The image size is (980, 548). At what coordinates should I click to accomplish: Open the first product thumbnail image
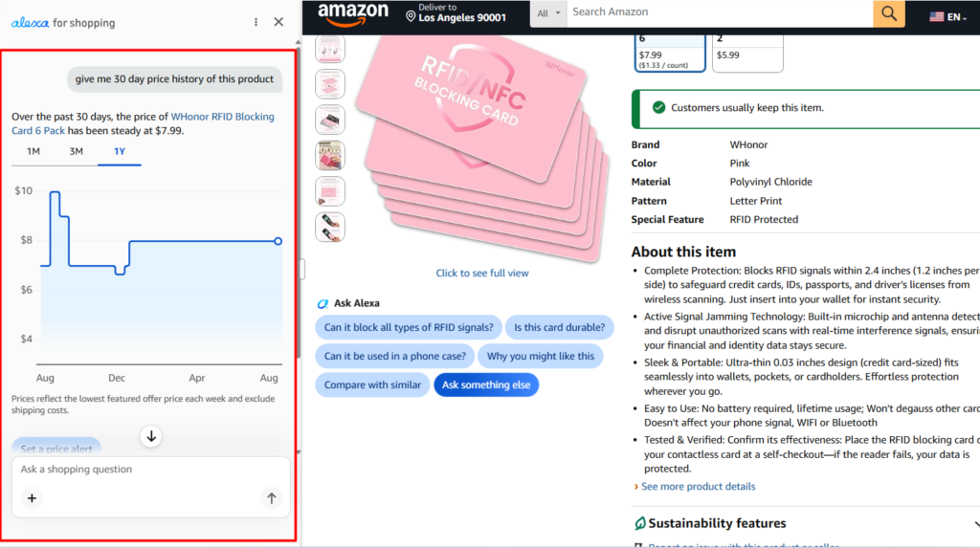point(330,49)
